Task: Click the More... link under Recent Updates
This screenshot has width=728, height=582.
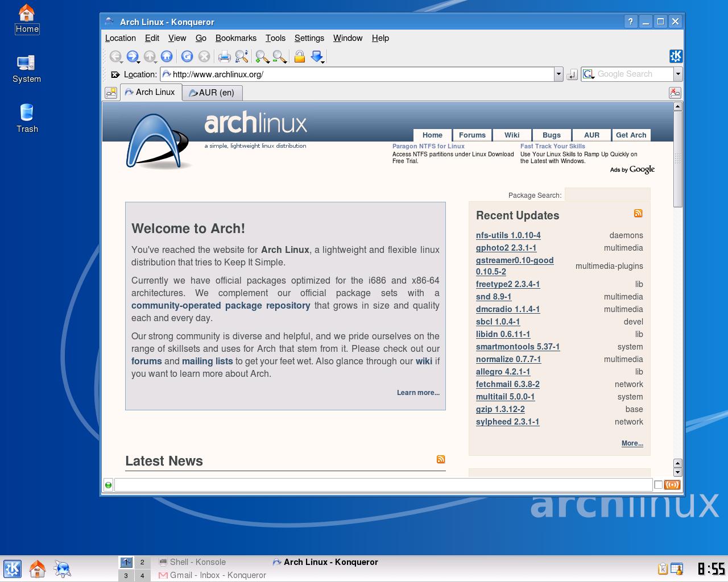Action: click(x=632, y=443)
